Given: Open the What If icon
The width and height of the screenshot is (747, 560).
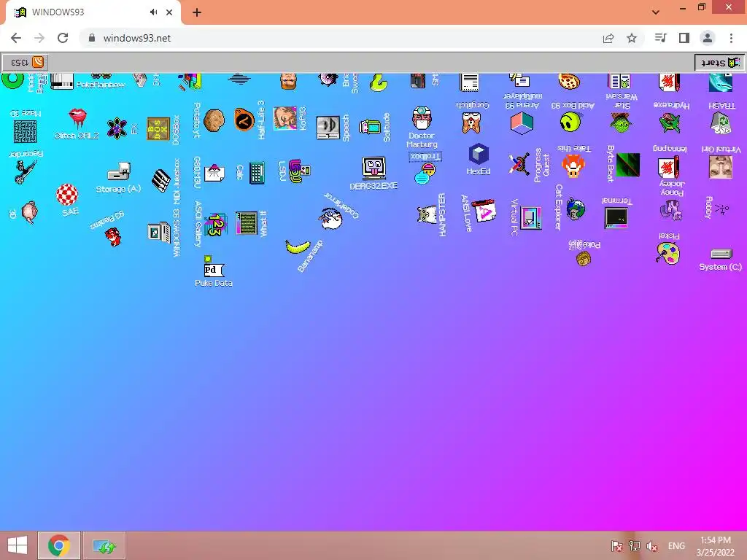Looking at the screenshot, I should 247,223.
